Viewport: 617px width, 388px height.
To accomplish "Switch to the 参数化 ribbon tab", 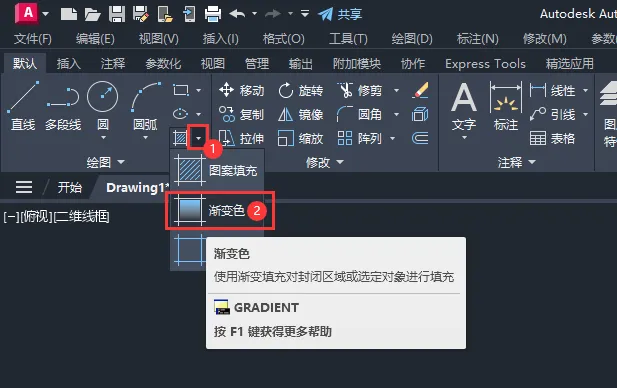I will 163,63.
